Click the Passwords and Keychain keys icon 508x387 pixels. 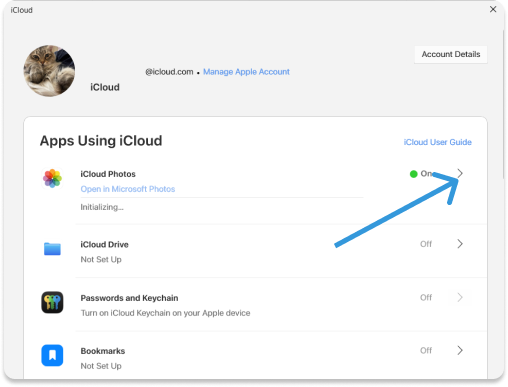pyautogui.click(x=52, y=302)
